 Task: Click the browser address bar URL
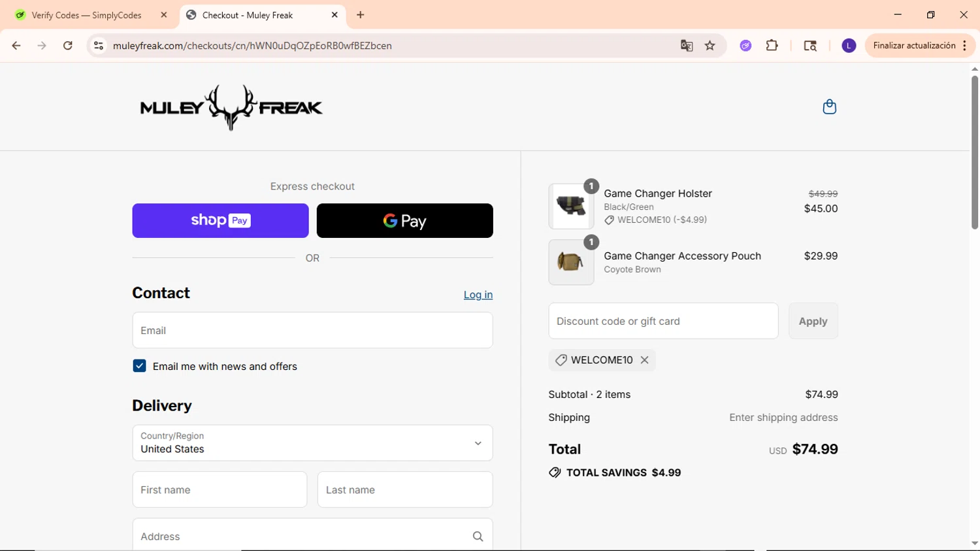point(252,46)
